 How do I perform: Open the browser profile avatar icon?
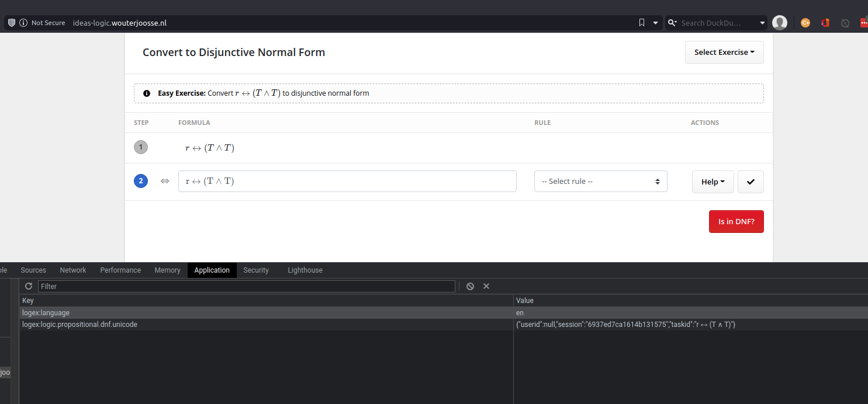point(779,22)
